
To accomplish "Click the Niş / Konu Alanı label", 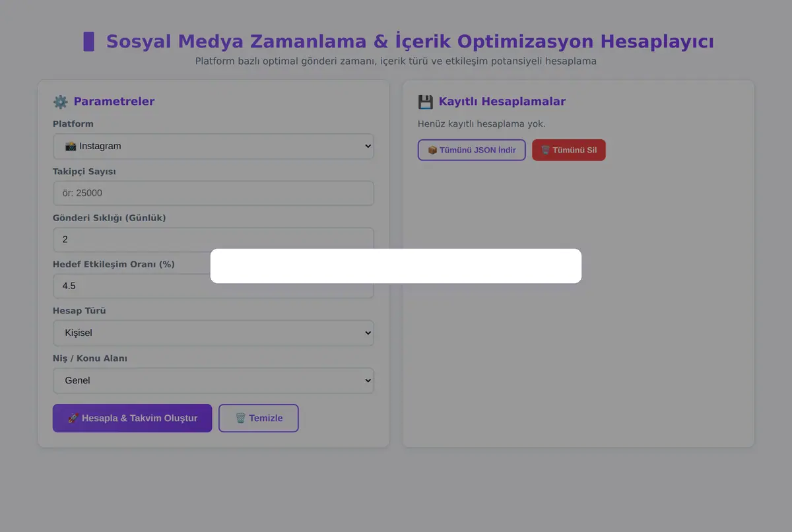I will [90, 358].
